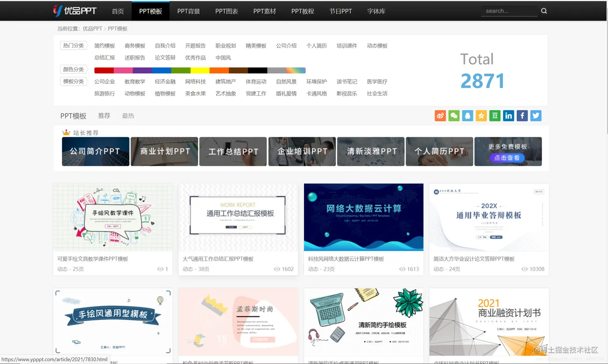Select the Douban share icon

click(495, 115)
